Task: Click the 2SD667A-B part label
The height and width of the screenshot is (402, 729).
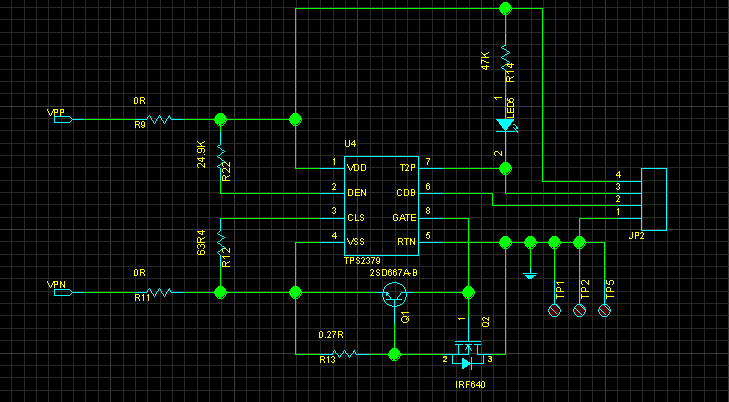Action: click(393, 273)
